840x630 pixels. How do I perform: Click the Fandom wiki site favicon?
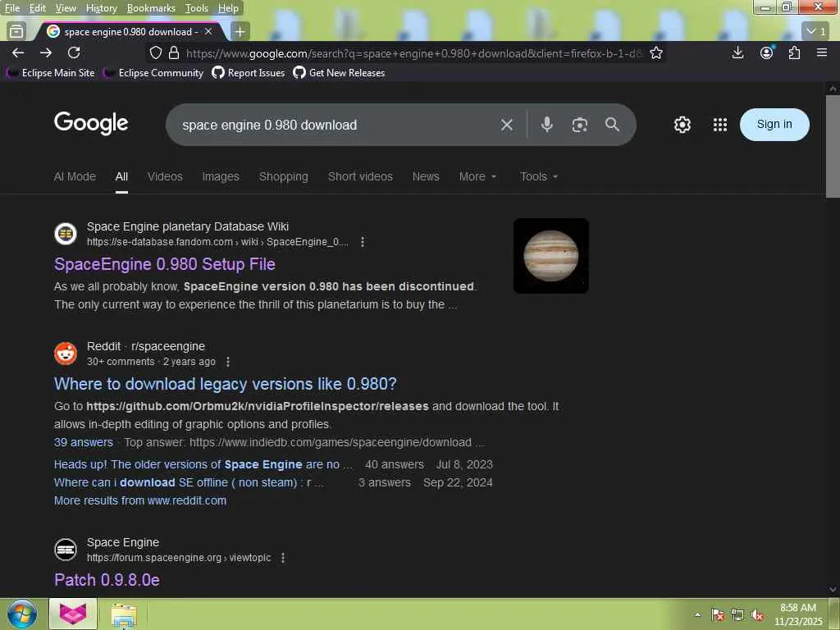(x=66, y=234)
